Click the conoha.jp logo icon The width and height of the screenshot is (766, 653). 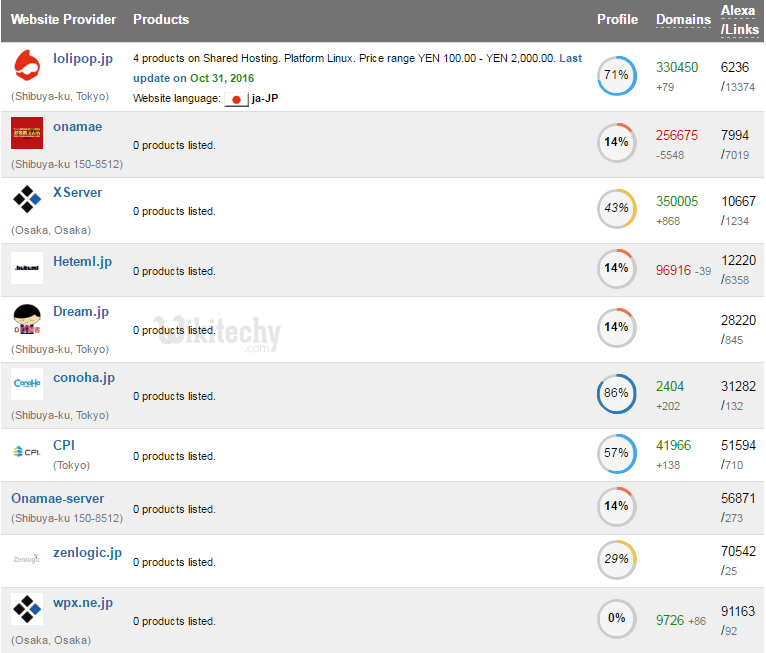tap(27, 384)
